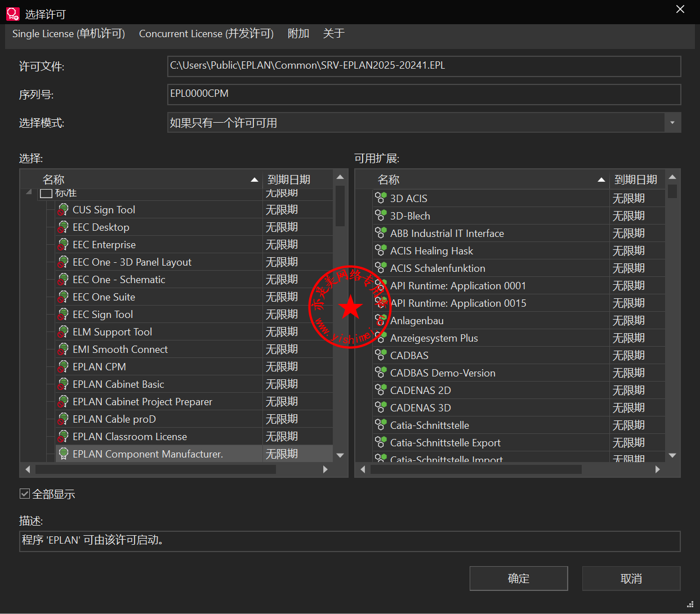Image resolution: width=700 pixels, height=614 pixels.
Task: Click the ABB Industrial IT Interface icon
Action: [x=381, y=233]
